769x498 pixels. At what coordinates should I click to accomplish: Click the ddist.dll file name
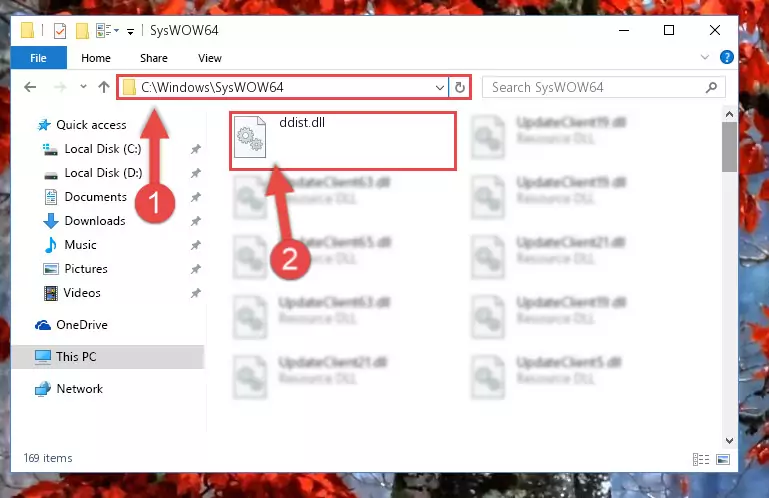[x=302, y=123]
